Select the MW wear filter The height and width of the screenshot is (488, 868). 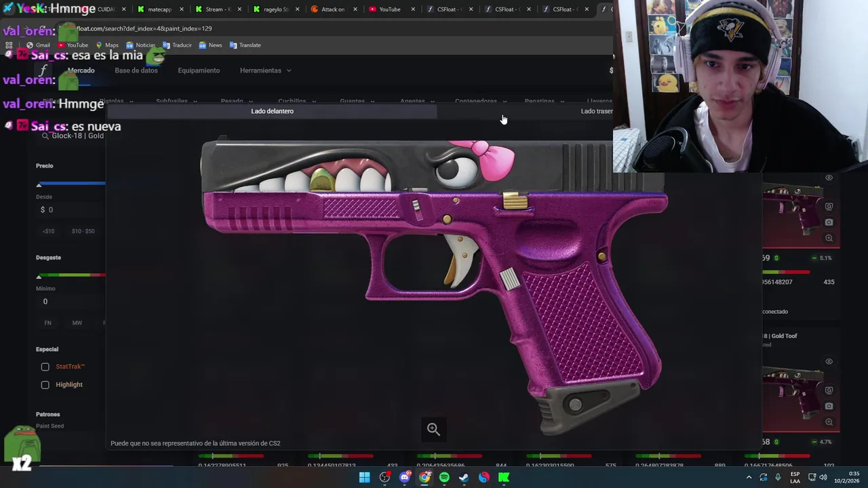pyautogui.click(x=77, y=323)
